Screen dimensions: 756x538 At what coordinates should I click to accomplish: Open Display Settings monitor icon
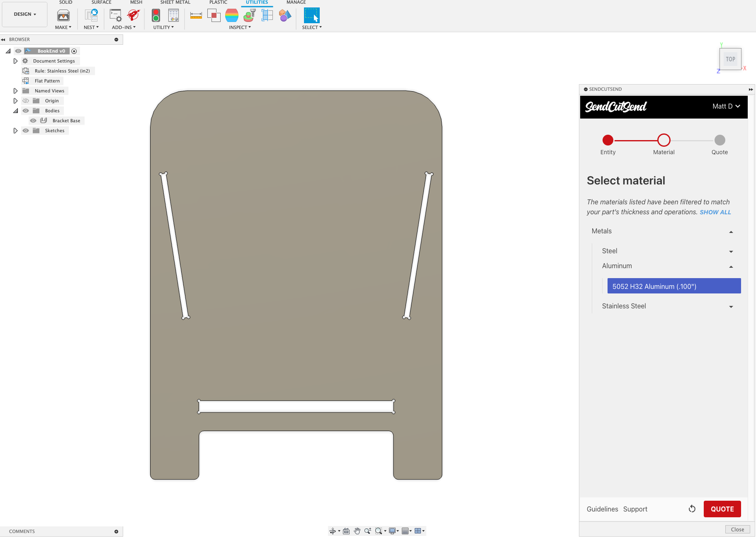coord(392,531)
